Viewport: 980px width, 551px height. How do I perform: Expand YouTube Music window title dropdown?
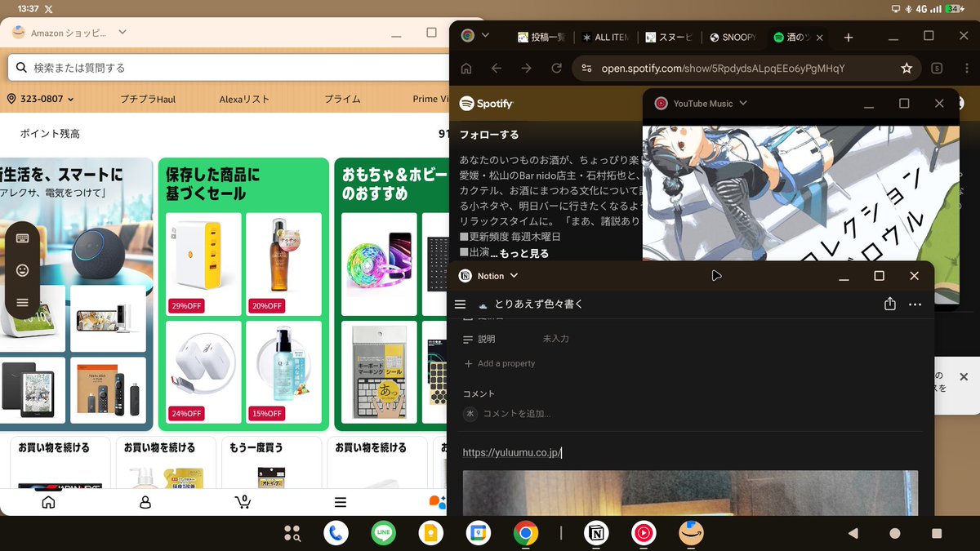coord(742,104)
